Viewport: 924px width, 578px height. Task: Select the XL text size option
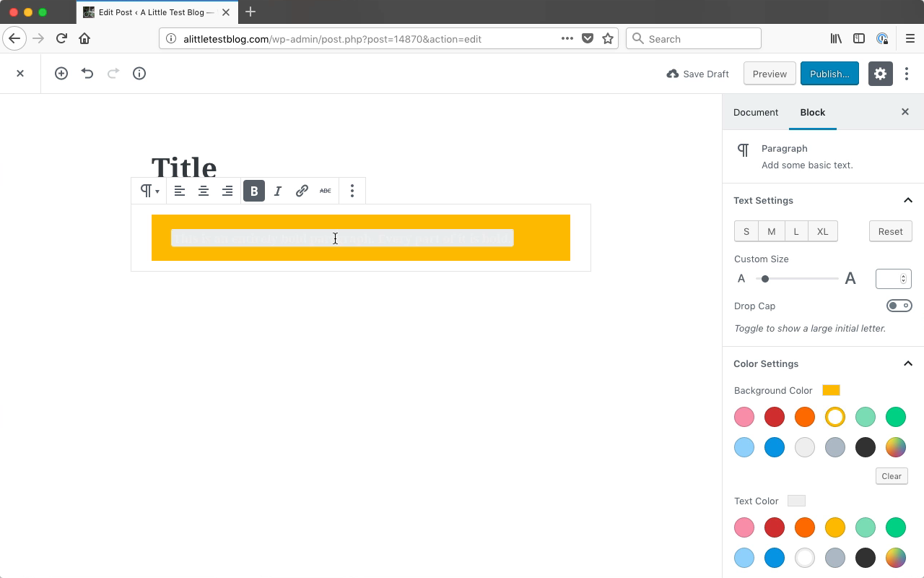point(823,231)
